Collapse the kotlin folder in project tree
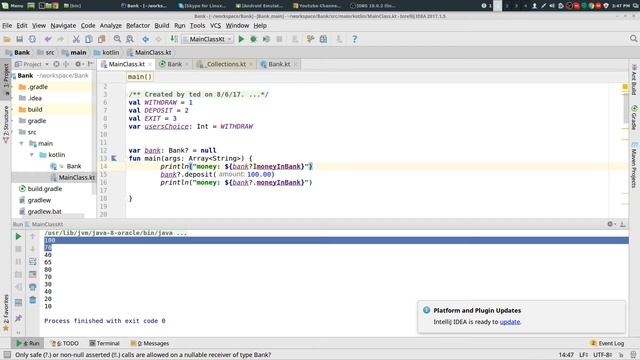Viewport: 640px width, 360px height. (x=31, y=155)
